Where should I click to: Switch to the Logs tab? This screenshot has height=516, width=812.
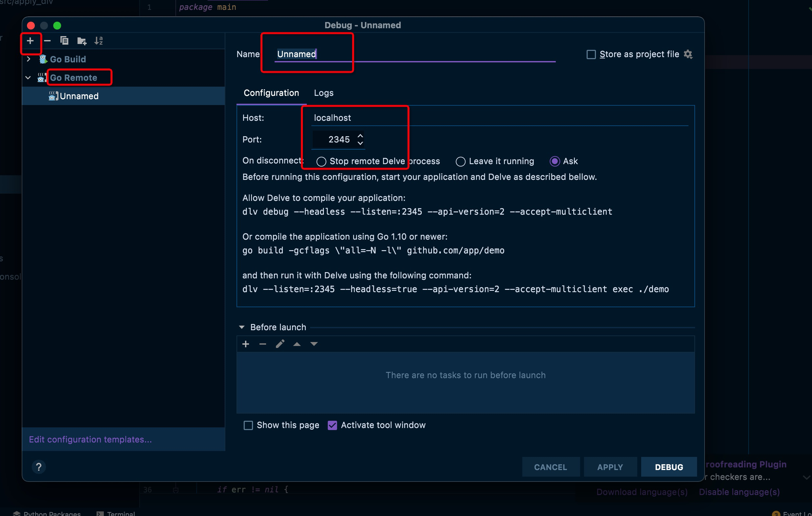coord(323,93)
